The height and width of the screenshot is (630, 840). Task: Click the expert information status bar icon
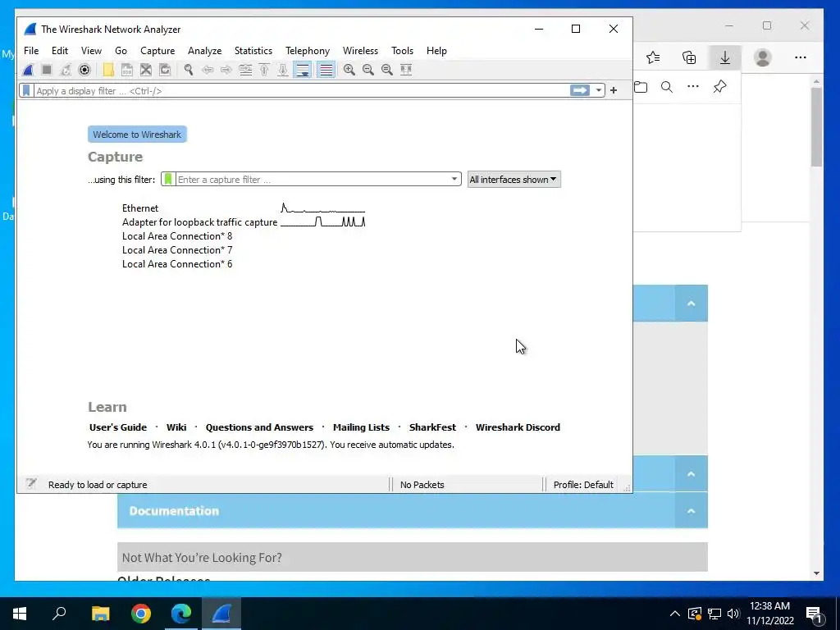point(31,484)
